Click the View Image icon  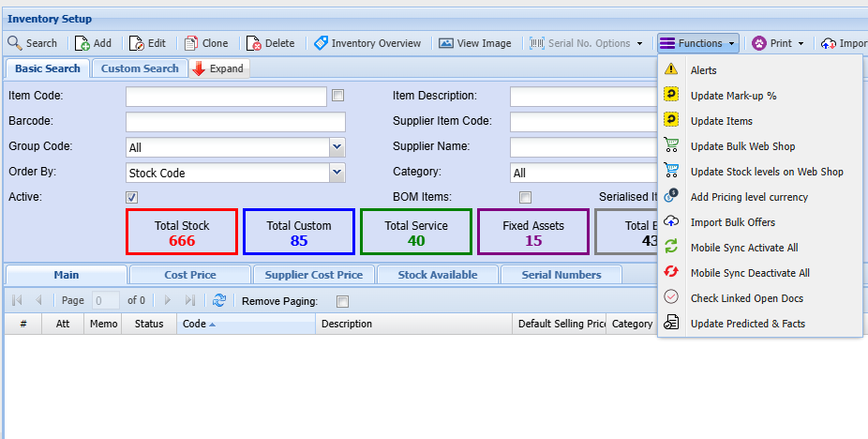pos(446,43)
